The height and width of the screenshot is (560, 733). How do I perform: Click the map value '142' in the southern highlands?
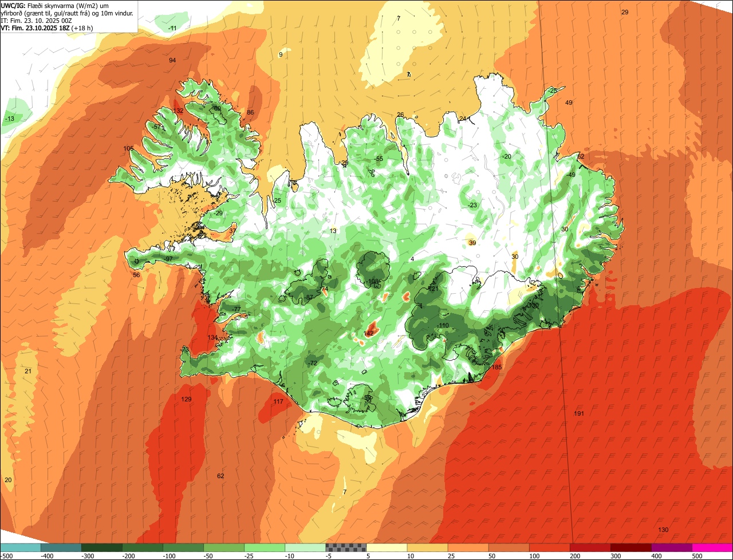(369, 333)
